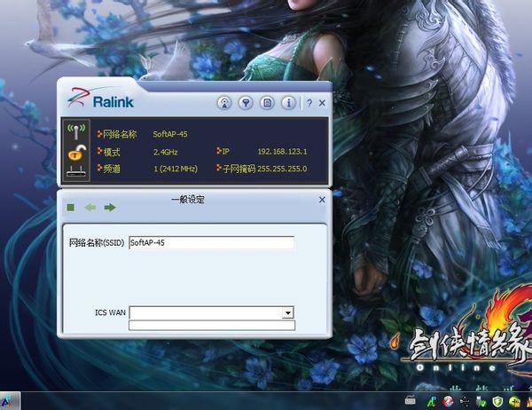The height and width of the screenshot is (410, 532).
Task: Click the 频道 label
Action: tap(112, 169)
